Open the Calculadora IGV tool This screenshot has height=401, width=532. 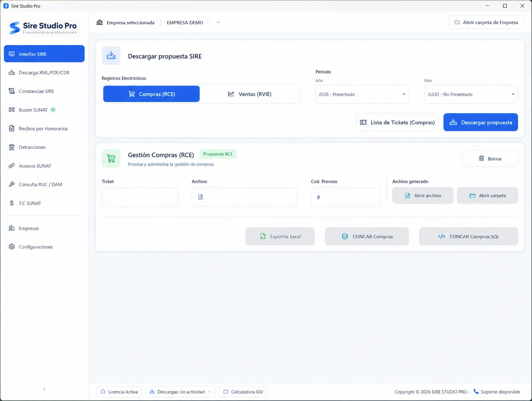243,392
